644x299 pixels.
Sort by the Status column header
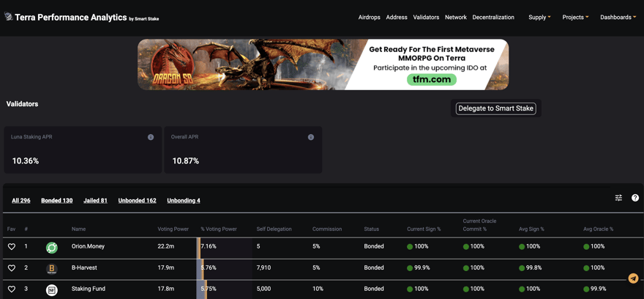point(371,229)
